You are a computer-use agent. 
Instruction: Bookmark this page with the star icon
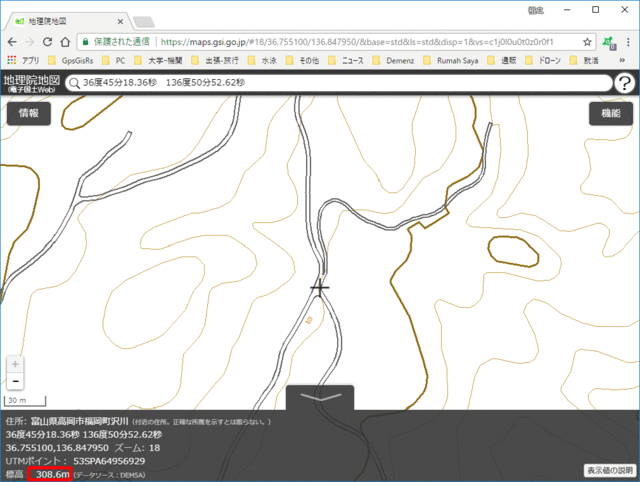(x=587, y=42)
